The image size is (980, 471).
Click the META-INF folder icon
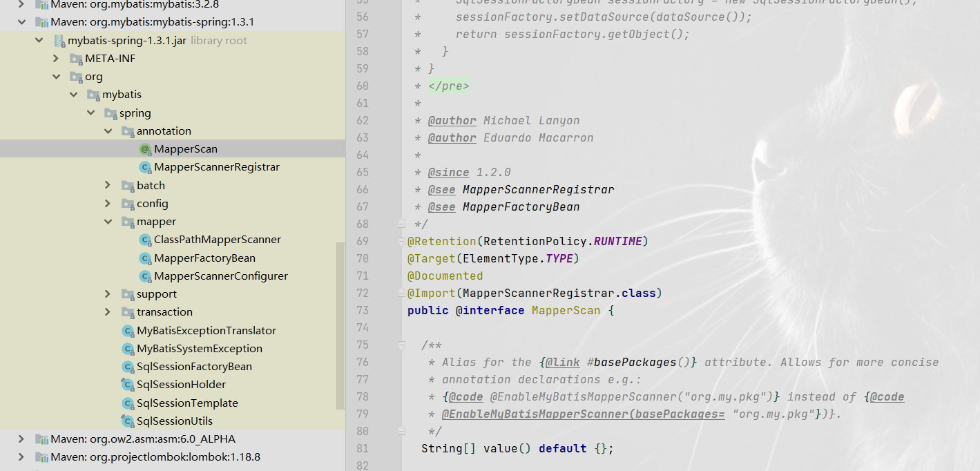click(76, 59)
